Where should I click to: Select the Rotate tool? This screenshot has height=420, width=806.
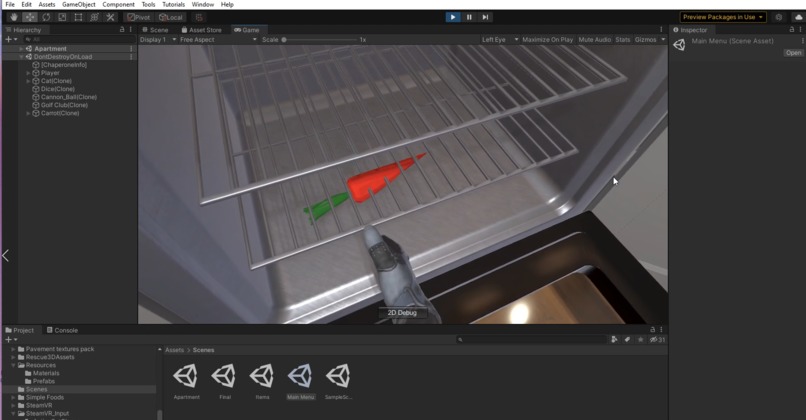point(46,17)
